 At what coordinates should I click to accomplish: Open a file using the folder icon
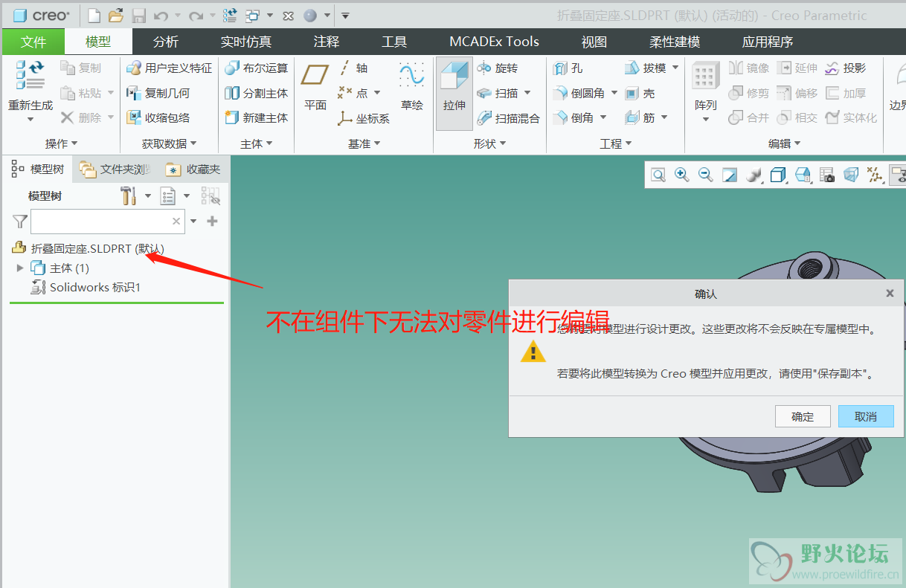(115, 15)
